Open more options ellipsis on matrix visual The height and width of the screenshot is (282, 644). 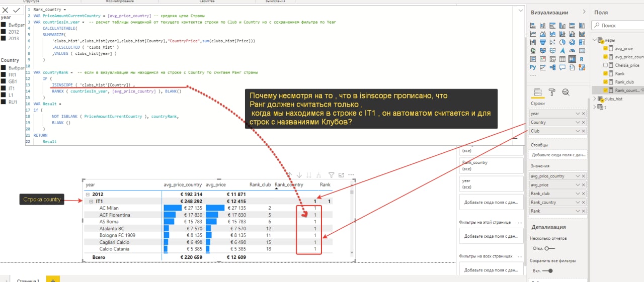click(x=350, y=175)
